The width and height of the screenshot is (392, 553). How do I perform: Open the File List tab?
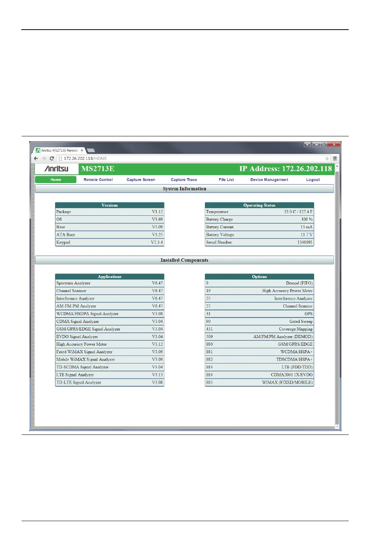pos(226,180)
